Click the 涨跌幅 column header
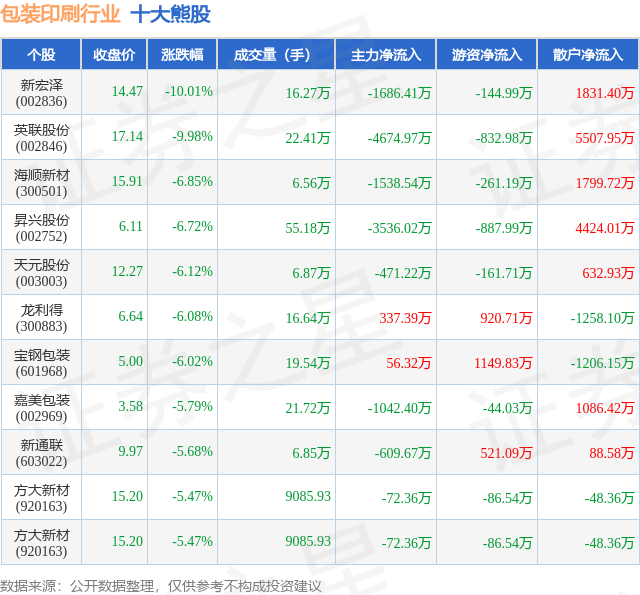The image size is (640, 595). 182,55
